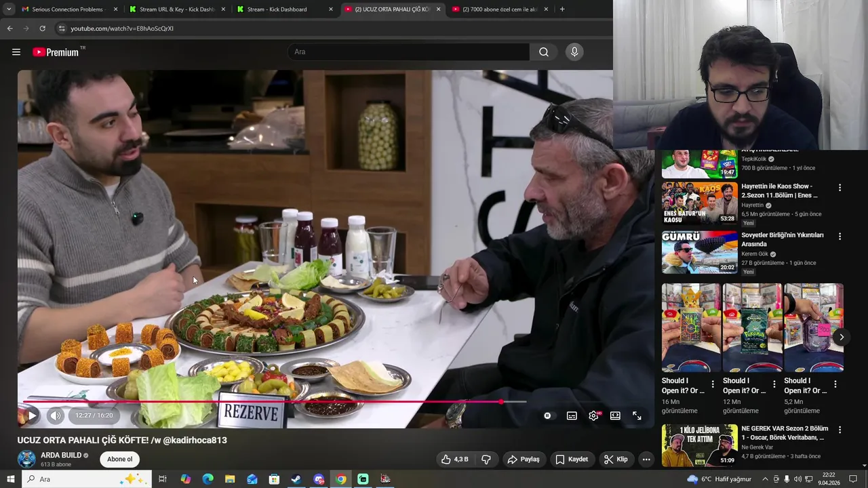The height and width of the screenshot is (488, 868).
Task: Switch to Chrome on the taskbar
Action: pyautogui.click(x=340, y=479)
